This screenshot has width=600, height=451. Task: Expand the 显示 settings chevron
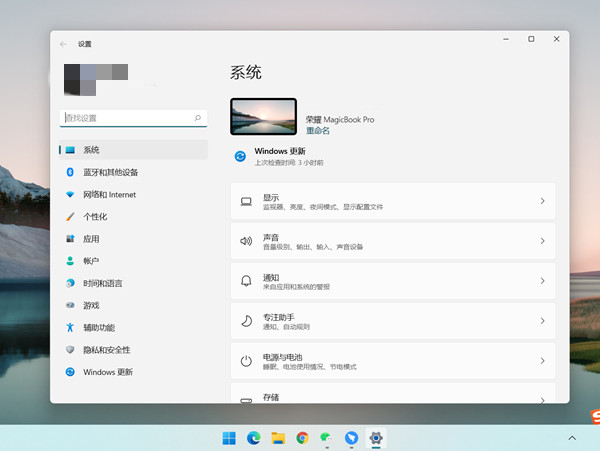point(542,201)
